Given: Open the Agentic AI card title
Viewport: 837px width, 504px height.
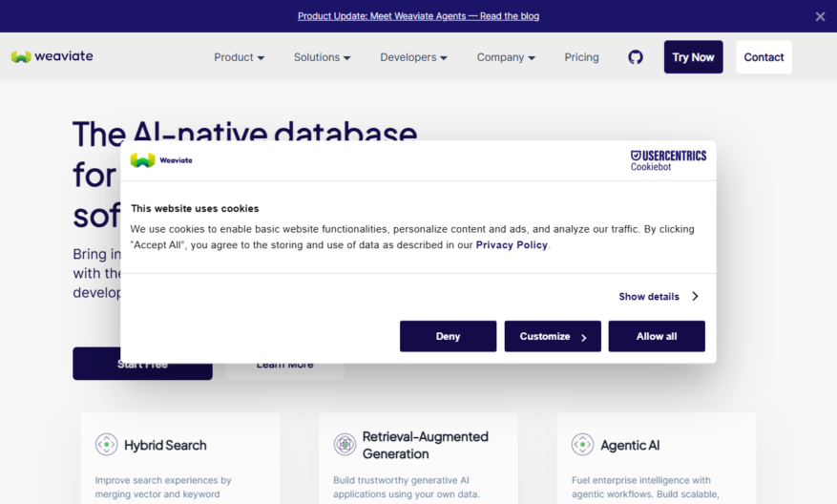Looking at the screenshot, I should tap(630, 445).
